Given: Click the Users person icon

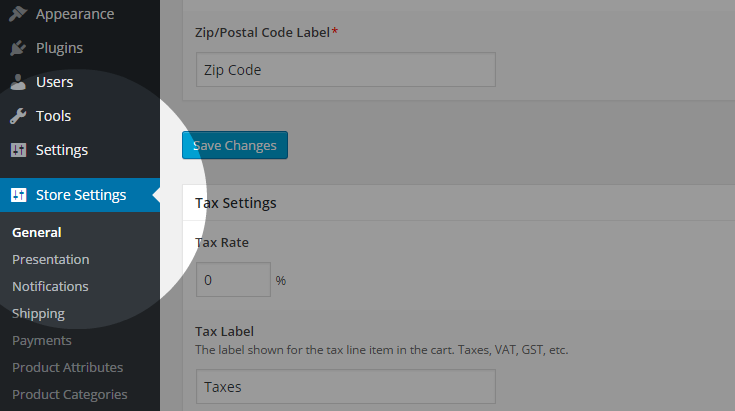Looking at the screenshot, I should [18, 82].
